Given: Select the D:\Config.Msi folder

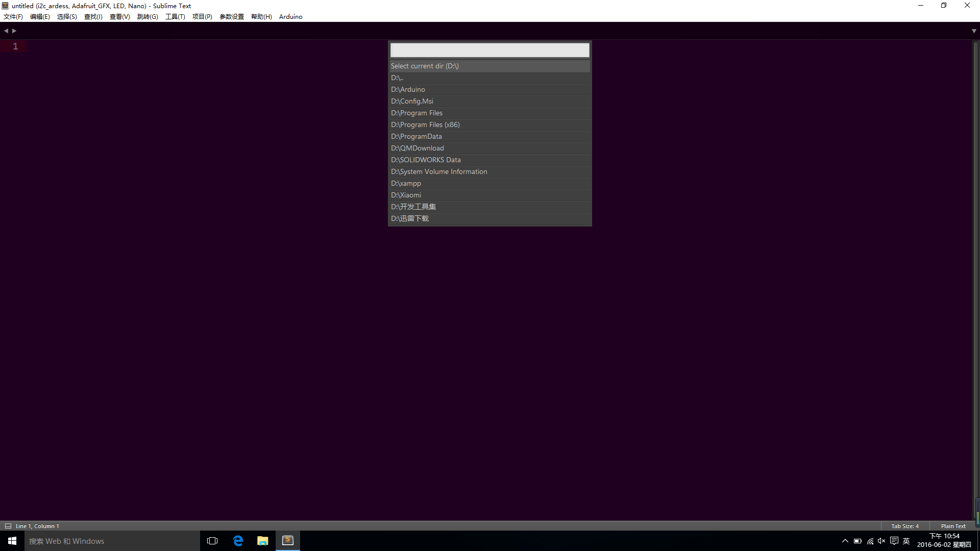Looking at the screenshot, I should coord(490,101).
